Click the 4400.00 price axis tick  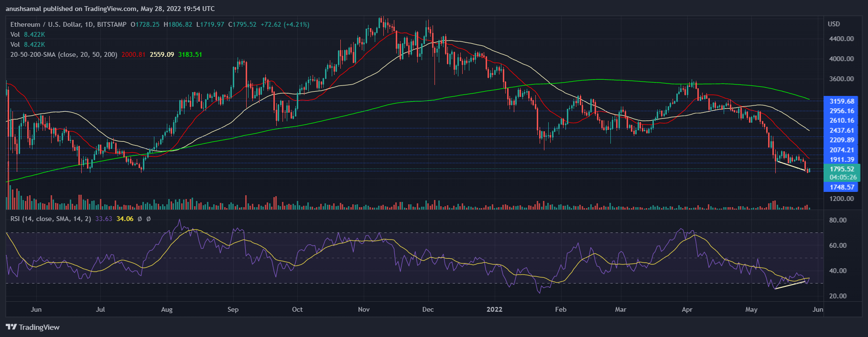[x=842, y=39]
